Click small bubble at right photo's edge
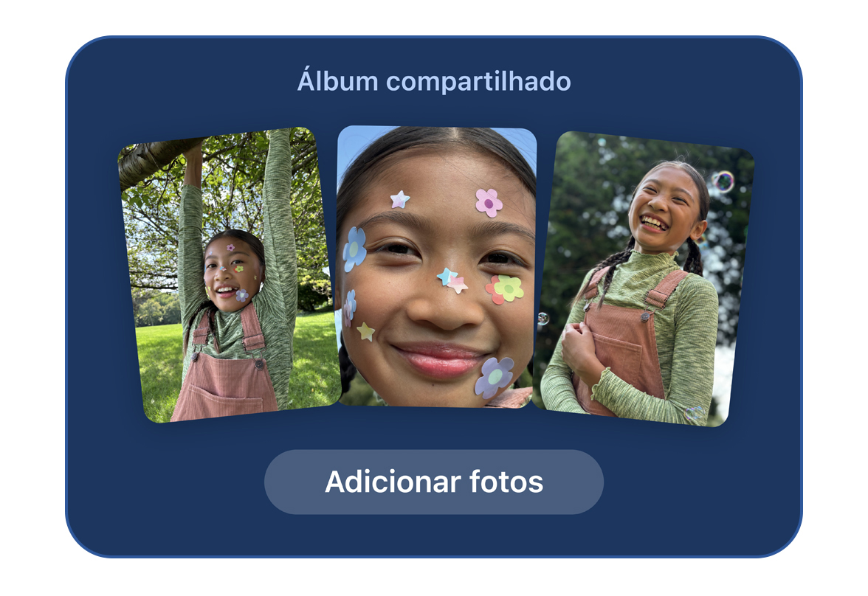This screenshot has width=868, height=596. pos(543,319)
